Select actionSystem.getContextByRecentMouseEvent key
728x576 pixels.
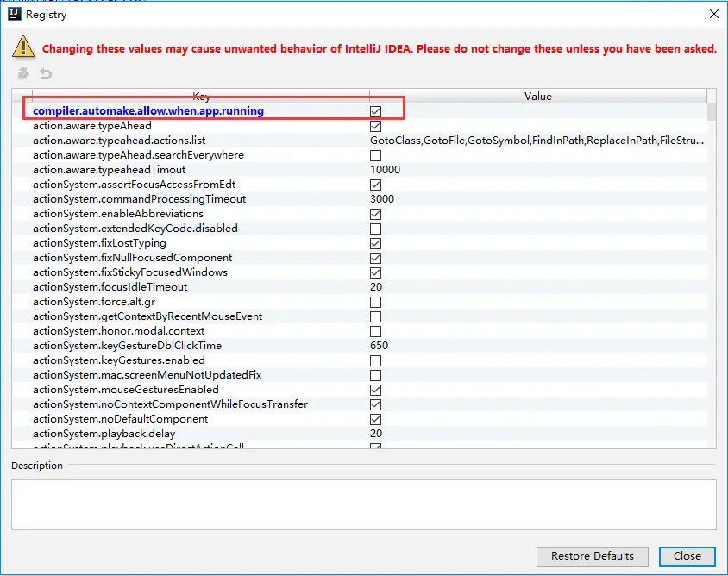147,316
